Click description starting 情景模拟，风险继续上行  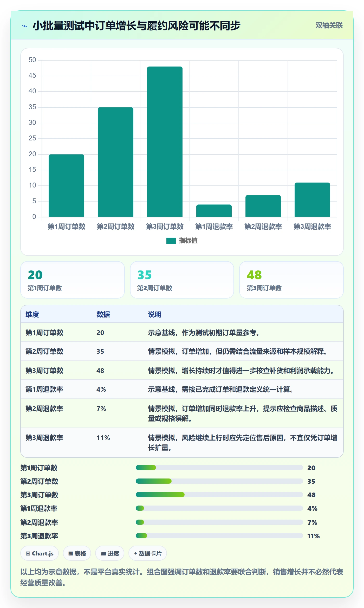click(x=243, y=443)
